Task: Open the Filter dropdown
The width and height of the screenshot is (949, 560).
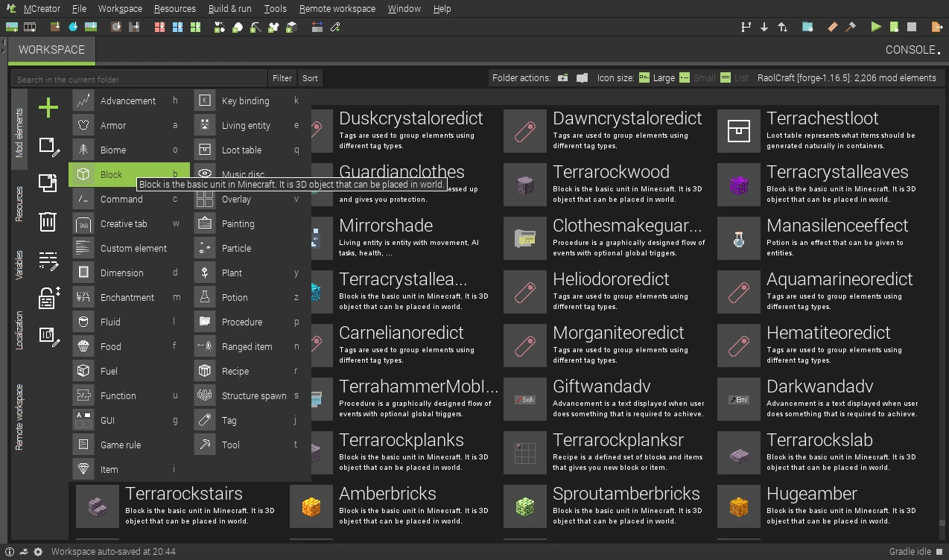Action: pyautogui.click(x=282, y=78)
